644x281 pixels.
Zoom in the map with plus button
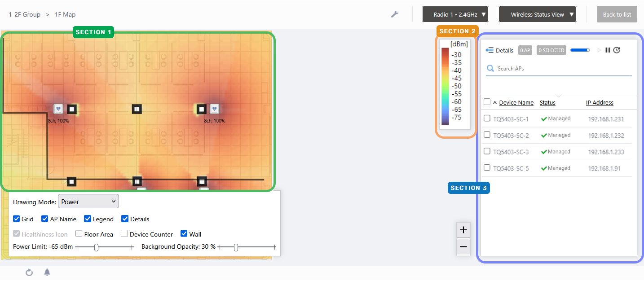463,230
